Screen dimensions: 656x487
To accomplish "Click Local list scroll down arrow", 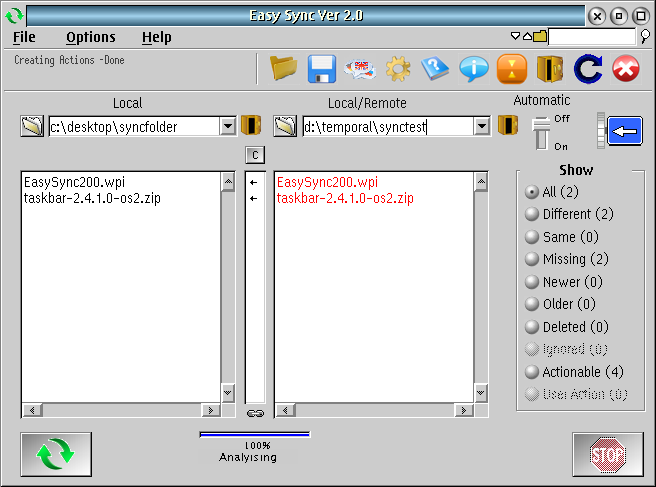I will pyautogui.click(x=228, y=393).
